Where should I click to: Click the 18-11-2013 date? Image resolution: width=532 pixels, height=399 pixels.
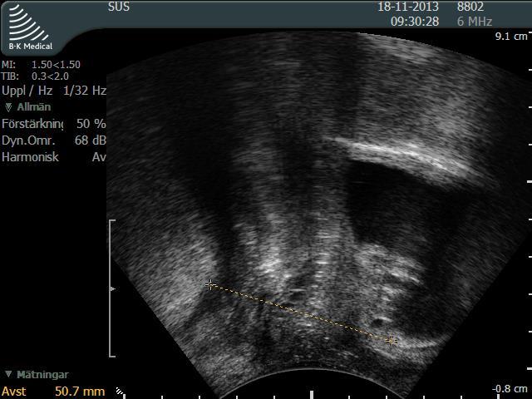pyautogui.click(x=408, y=7)
